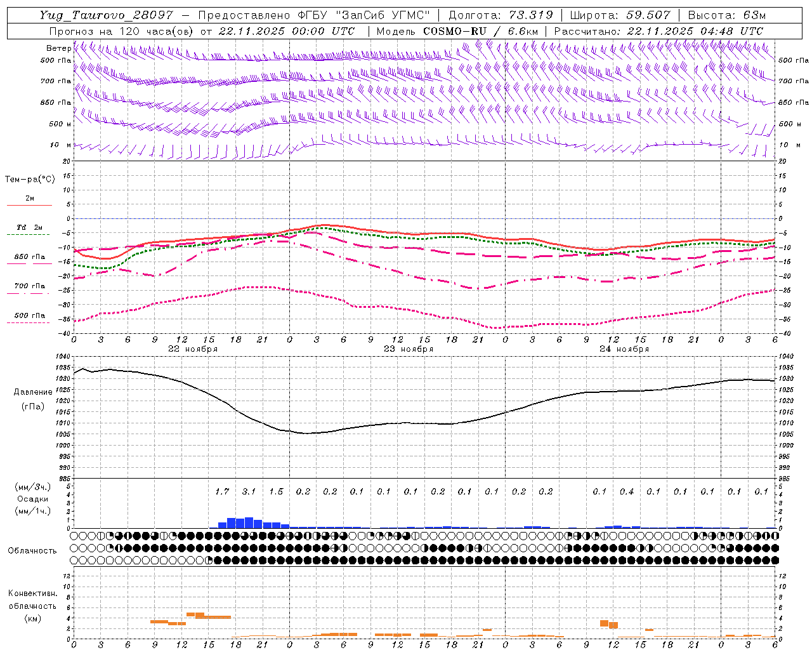Click the '2м' temperature legend entry
812x650 pixels.
click(x=30, y=199)
